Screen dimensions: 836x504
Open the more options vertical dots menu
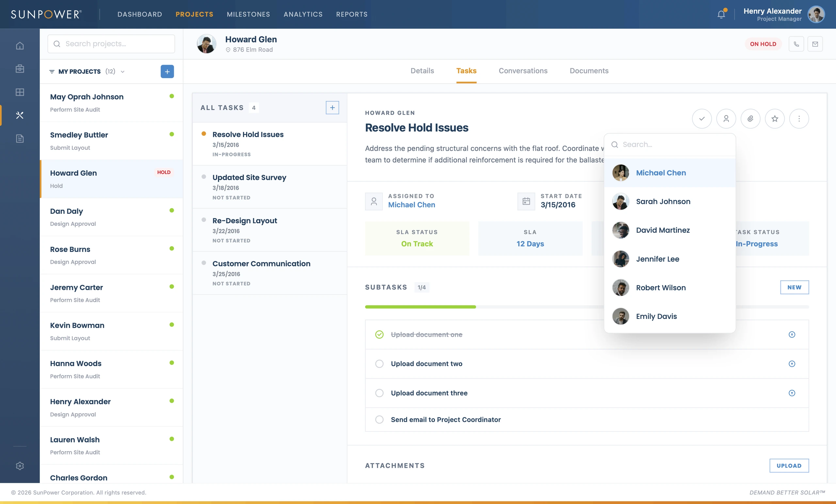[799, 119]
